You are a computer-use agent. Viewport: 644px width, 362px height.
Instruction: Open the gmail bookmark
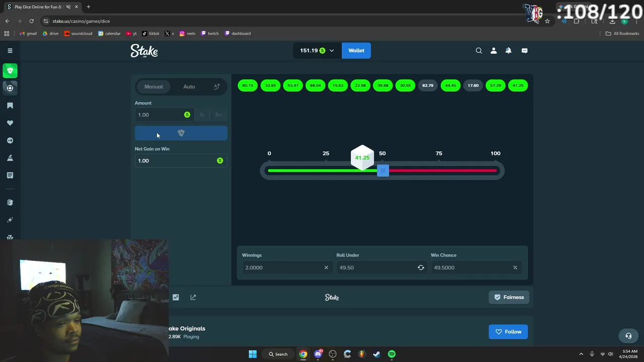28,34
